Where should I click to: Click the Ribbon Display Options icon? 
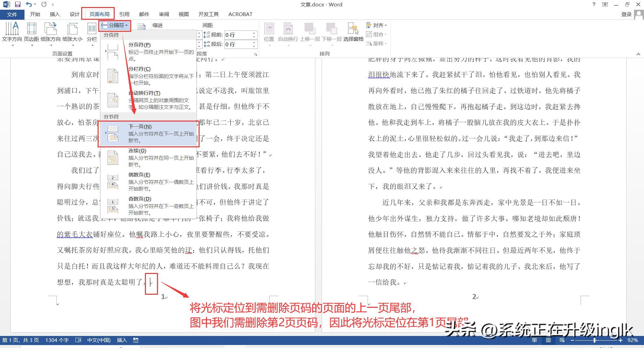point(605,4)
